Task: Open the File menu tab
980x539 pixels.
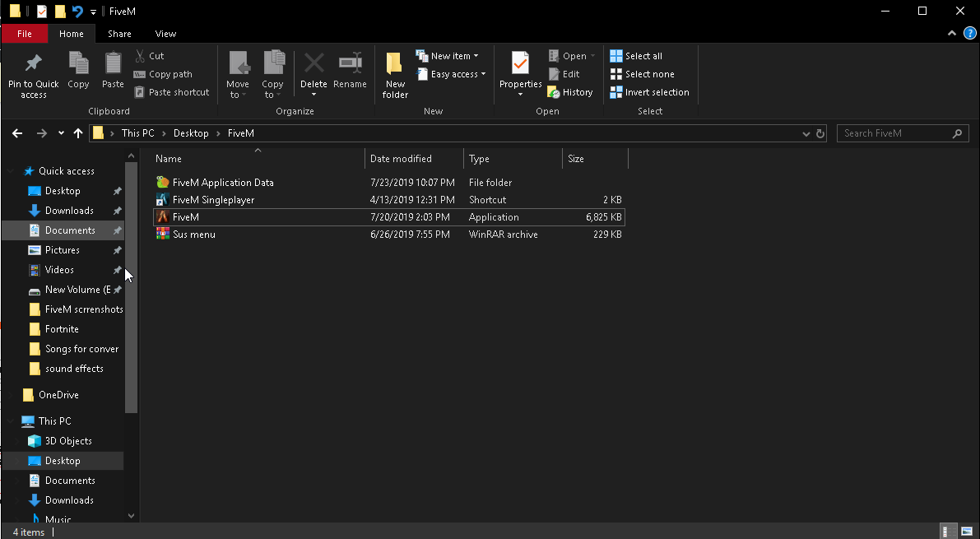Action: [25, 34]
